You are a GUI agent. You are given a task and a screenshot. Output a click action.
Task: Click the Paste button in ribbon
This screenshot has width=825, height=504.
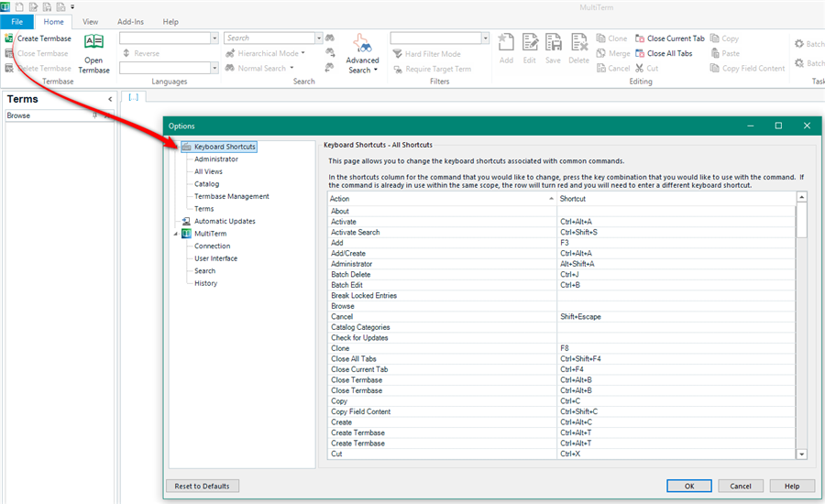tap(725, 53)
